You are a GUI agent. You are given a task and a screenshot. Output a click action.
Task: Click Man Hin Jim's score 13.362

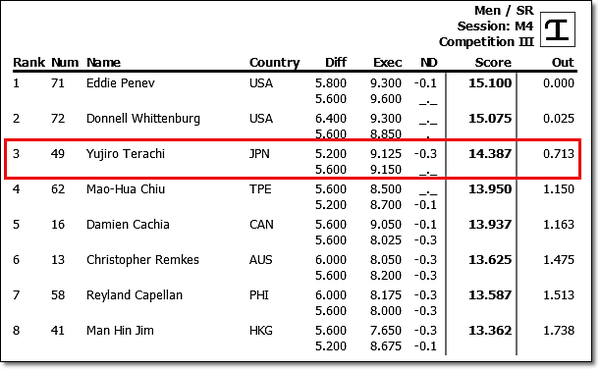pyautogui.click(x=490, y=331)
